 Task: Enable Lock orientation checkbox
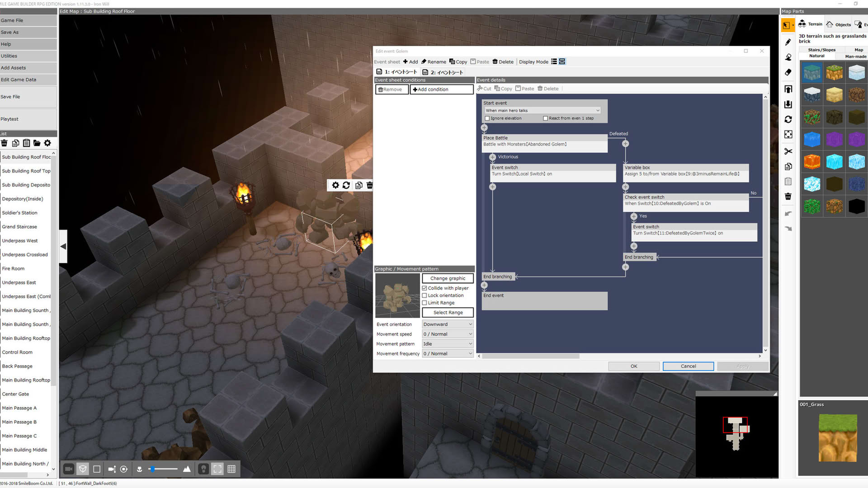pos(425,296)
